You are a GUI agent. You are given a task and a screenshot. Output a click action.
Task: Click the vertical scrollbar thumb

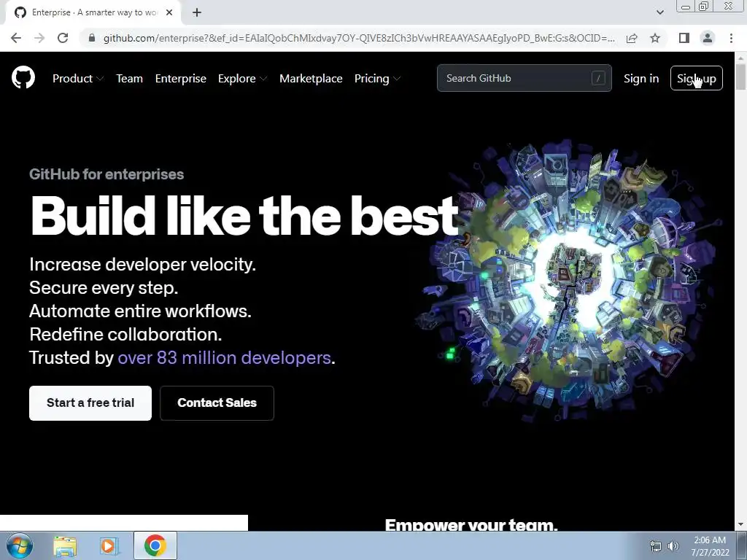(741, 76)
